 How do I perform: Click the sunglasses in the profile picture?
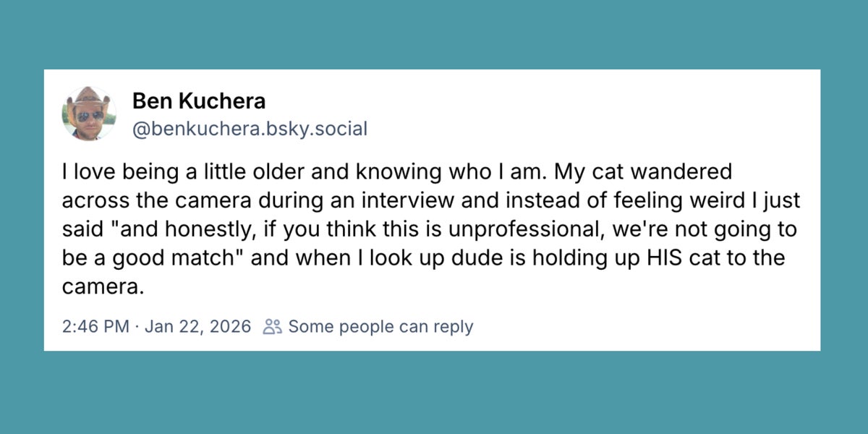tap(88, 115)
